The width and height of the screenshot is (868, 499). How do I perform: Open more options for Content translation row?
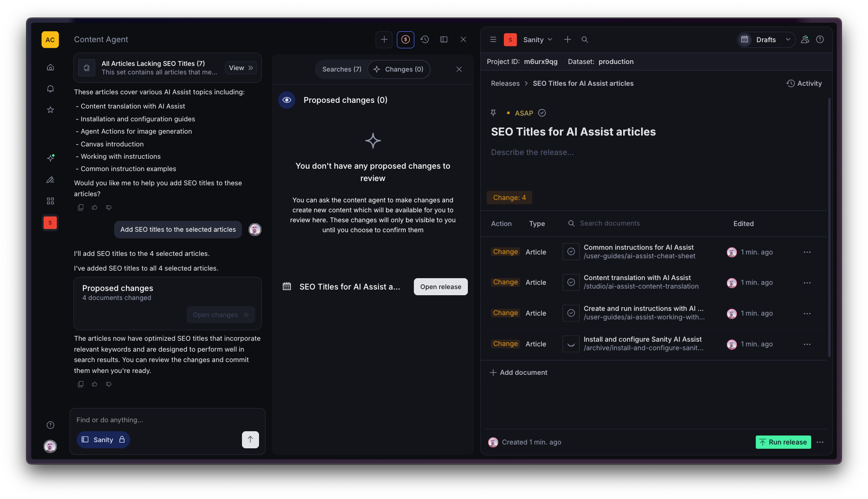(x=807, y=283)
